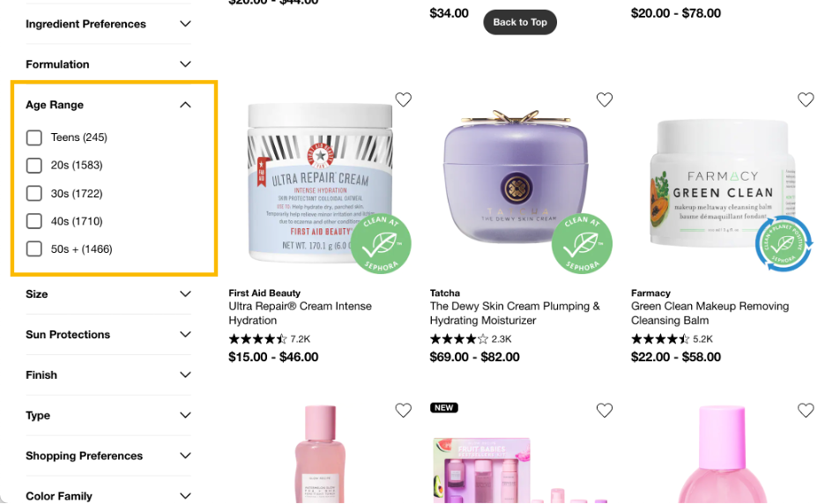The image size is (825, 504).
Task: Add Tatcha Dewy Skin Cream to loves
Action: 605,100
